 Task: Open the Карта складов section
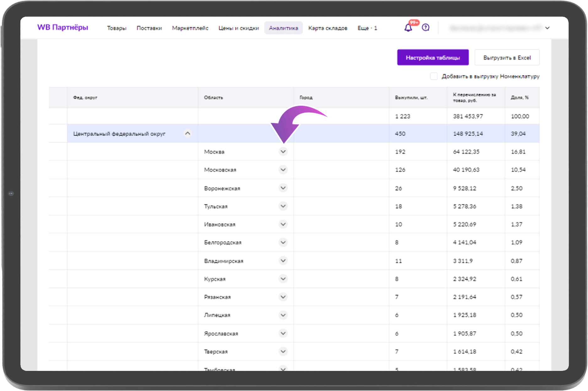click(x=327, y=28)
